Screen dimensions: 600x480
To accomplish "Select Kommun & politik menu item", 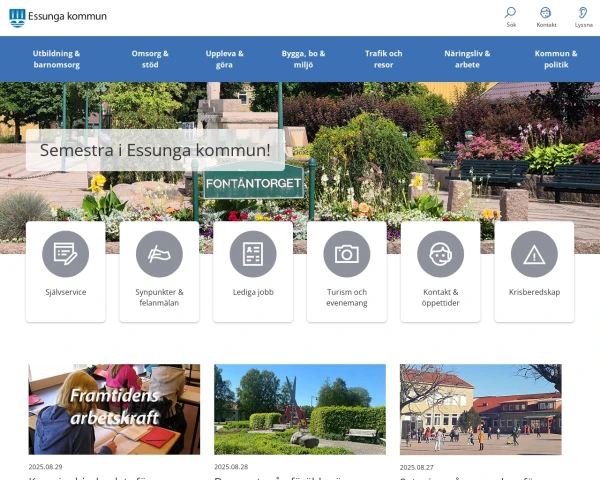I will click(556, 59).
